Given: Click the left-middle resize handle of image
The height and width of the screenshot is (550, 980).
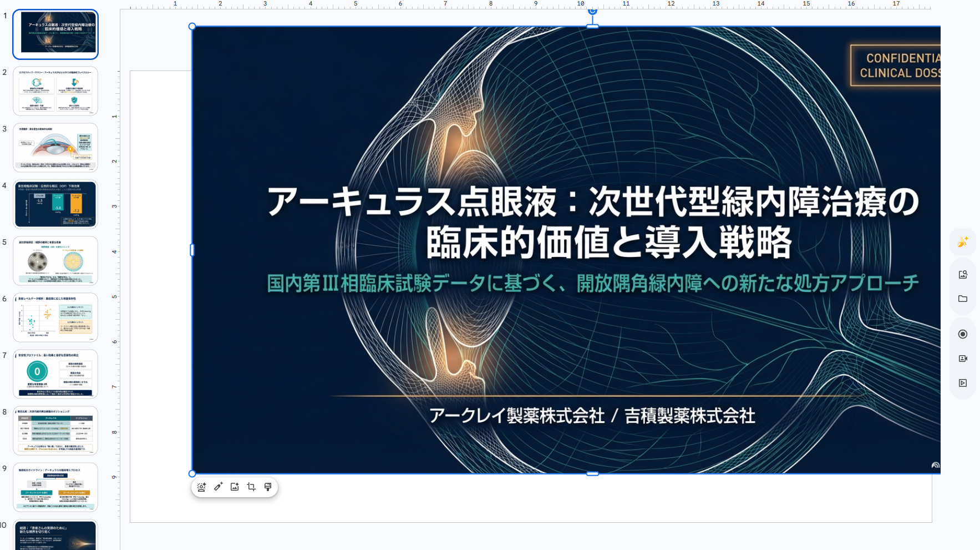Looking at the screenshot, I should [192, 250].
